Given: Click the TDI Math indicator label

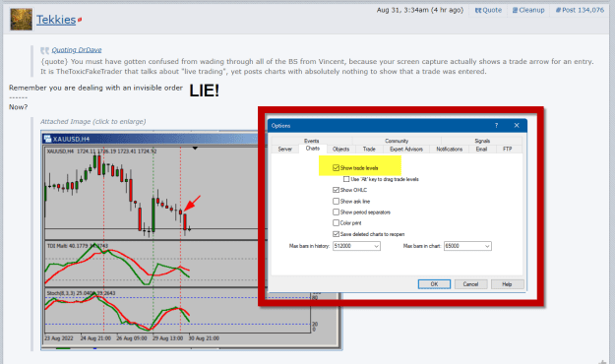Looking at the screenshot, I should coord(78,246).
